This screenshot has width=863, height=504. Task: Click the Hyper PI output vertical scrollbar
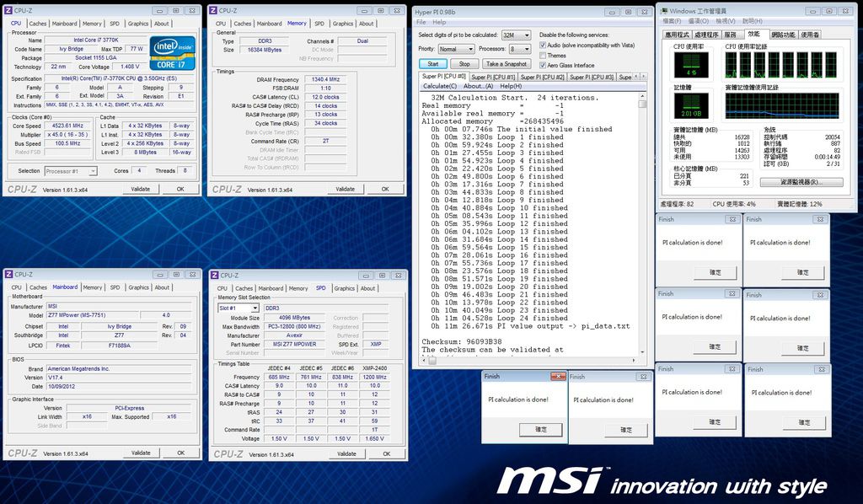[642, 224]
